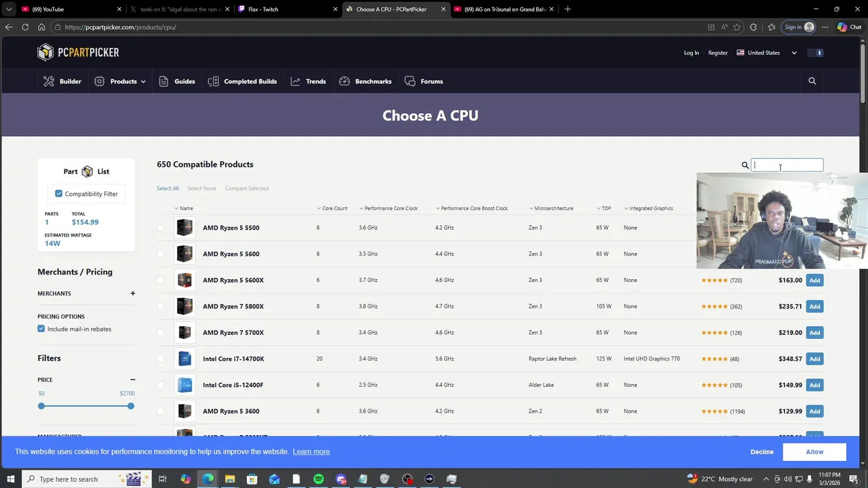Screen dimensions: 868x488
Task: Open Edge settings and more menu
Action: pos(825,27)
